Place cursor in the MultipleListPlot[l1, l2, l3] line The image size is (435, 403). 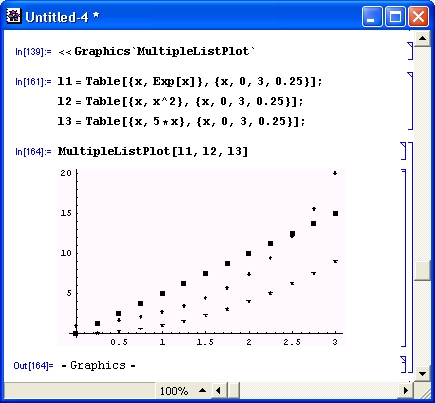153,151
